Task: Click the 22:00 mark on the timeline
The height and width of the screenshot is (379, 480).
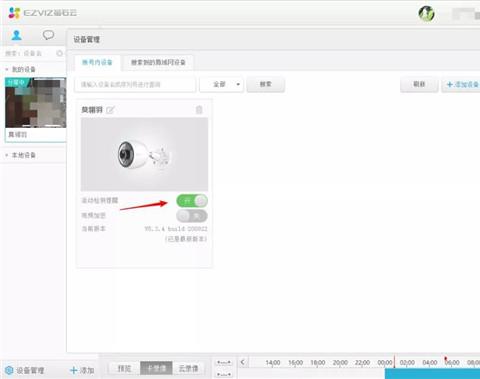Action: tap(362, 362)
